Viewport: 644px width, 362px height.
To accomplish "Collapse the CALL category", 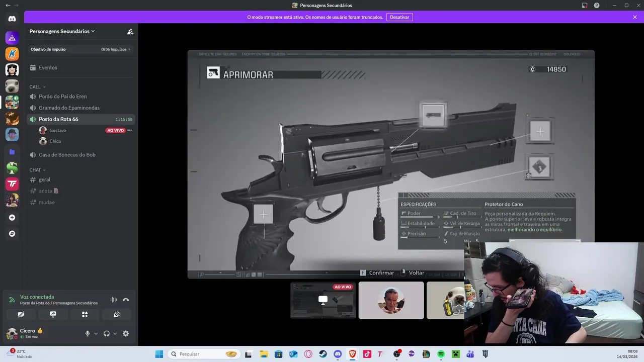I will coord(37,87).
